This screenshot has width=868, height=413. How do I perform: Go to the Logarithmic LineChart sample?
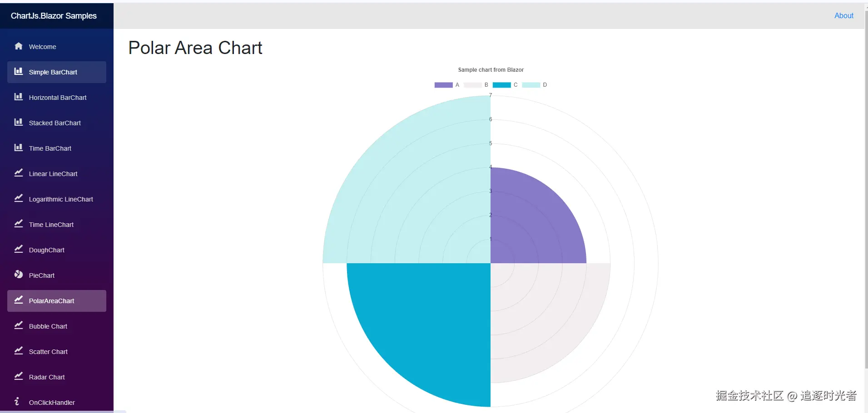pyautogui.click(x=61, y=199)
